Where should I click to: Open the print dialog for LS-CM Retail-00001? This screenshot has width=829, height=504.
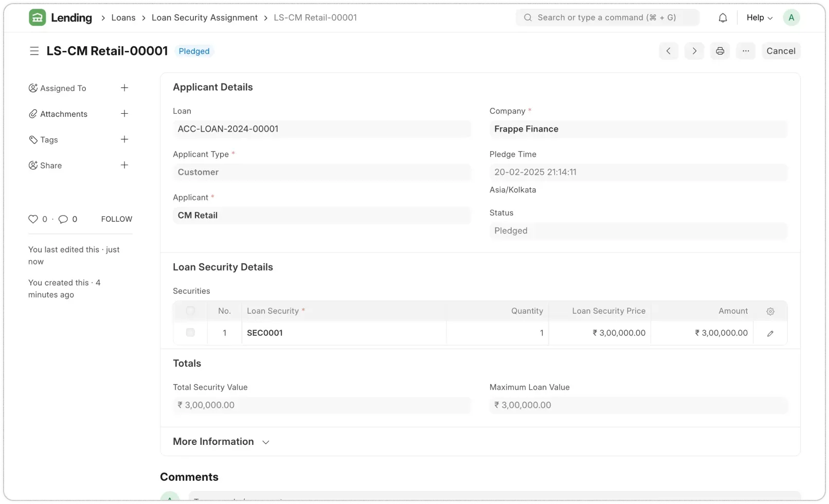(x=720, y=51)
